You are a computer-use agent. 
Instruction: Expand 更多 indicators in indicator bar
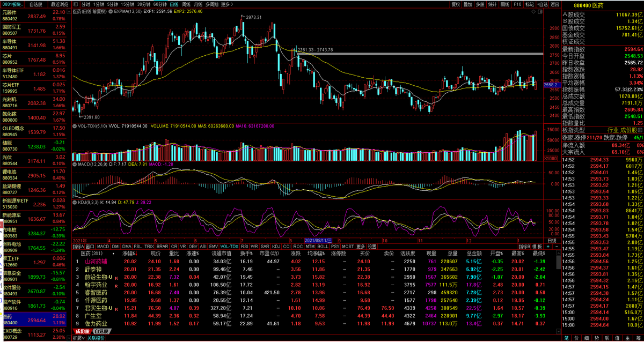[360, 247]
